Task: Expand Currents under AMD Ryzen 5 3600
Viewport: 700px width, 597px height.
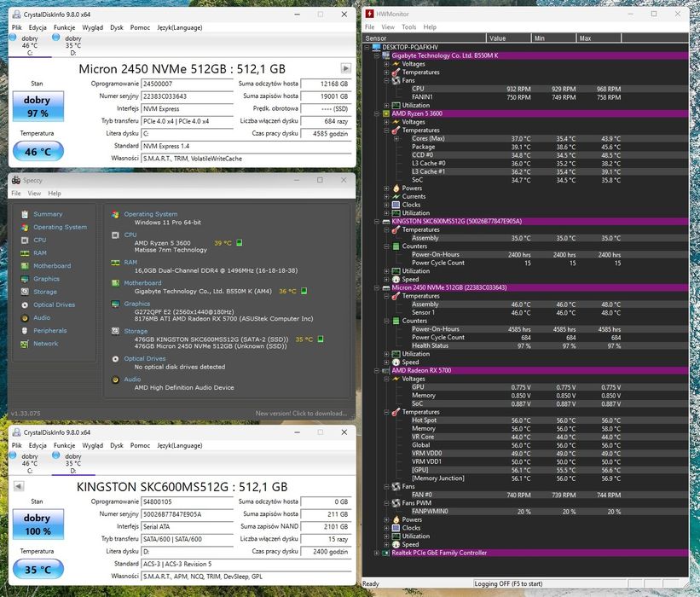Action: tap(386, 196)
